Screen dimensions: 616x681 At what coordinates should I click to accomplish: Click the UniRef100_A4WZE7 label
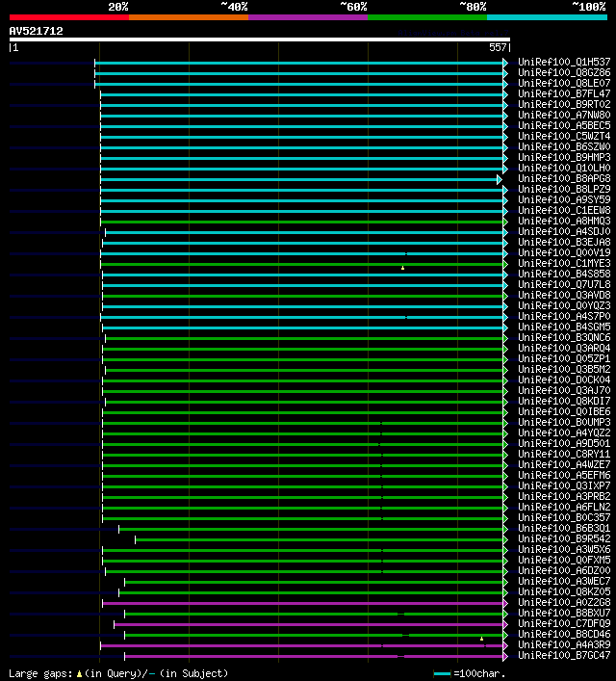(x=564, y=464)
